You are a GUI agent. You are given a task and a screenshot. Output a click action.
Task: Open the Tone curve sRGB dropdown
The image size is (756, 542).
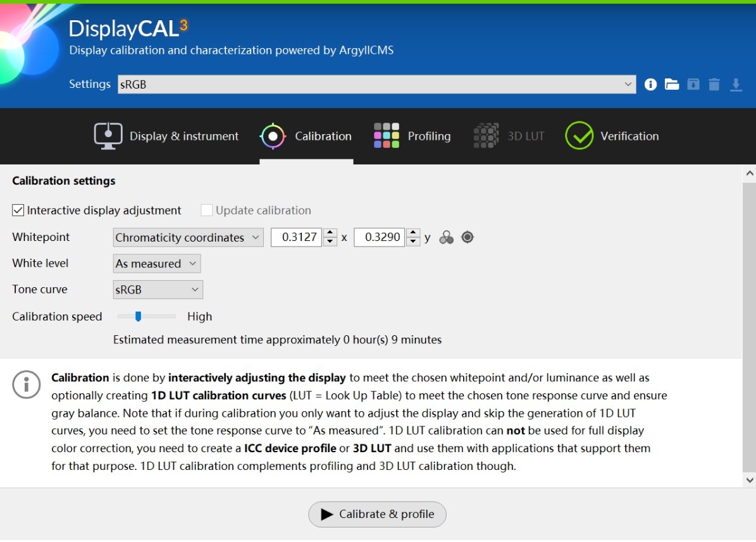158,290
